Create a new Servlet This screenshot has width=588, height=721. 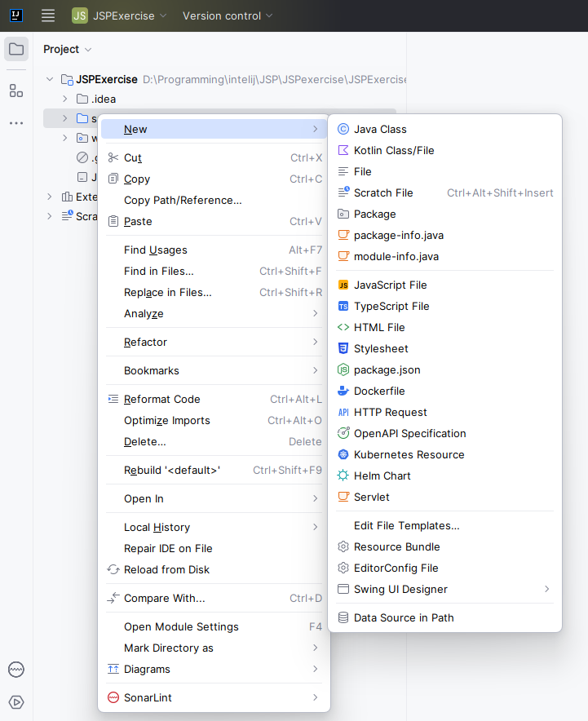click(444, 497)
